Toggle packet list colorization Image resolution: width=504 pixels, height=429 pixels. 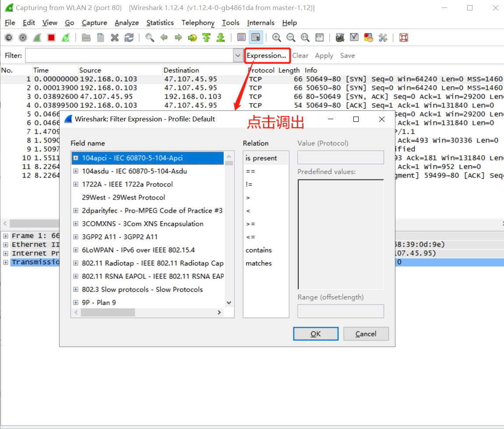pyautogui.click(x=241, y=38)
